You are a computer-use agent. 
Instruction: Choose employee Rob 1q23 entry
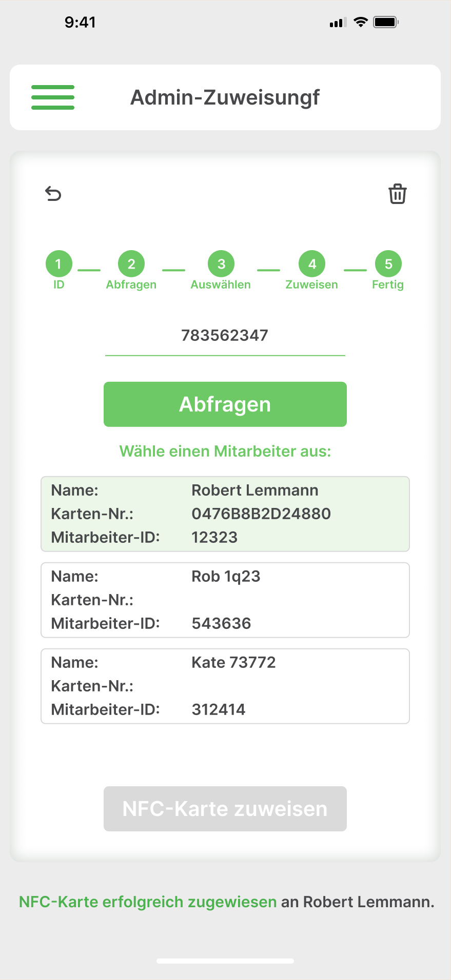point(225,600)
